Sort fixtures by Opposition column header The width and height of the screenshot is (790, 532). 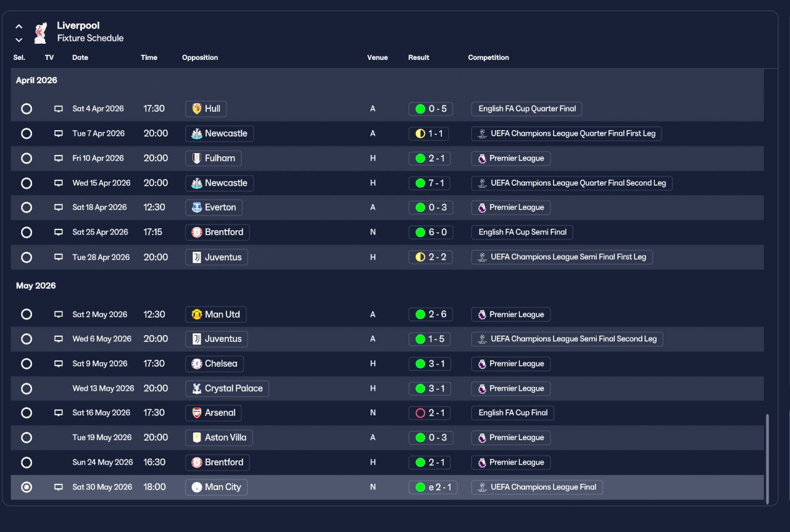tap(200, 57)
